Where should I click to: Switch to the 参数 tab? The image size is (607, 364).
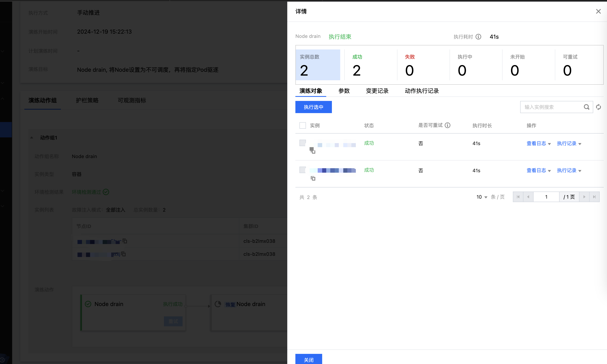coord(344,91)
